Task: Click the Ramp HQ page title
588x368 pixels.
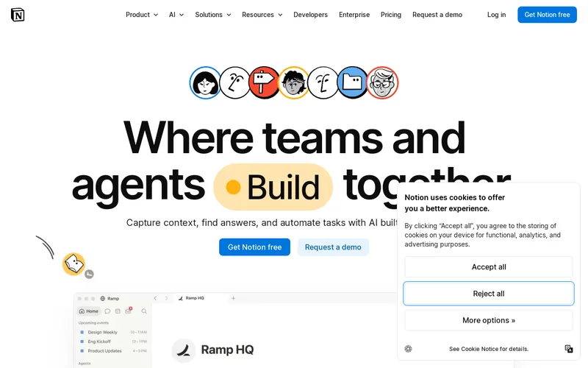Action: pyautogui.click(x=227, y=350)
